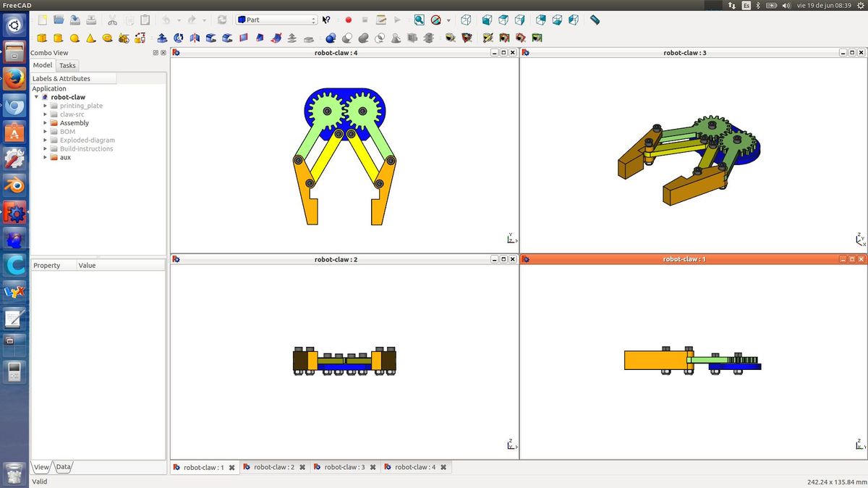This screenshot has width=868, height=488.
Task: Click the red macro record button
Action: tap(348, 20)
